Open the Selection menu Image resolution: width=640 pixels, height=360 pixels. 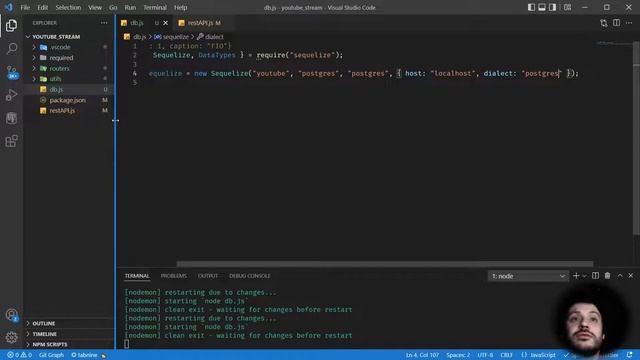click(68, 7)
